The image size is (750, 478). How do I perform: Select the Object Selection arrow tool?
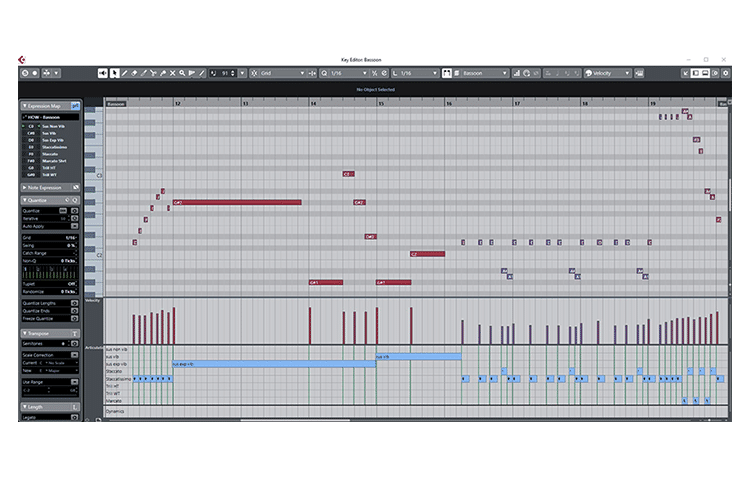tap(114, 73)
